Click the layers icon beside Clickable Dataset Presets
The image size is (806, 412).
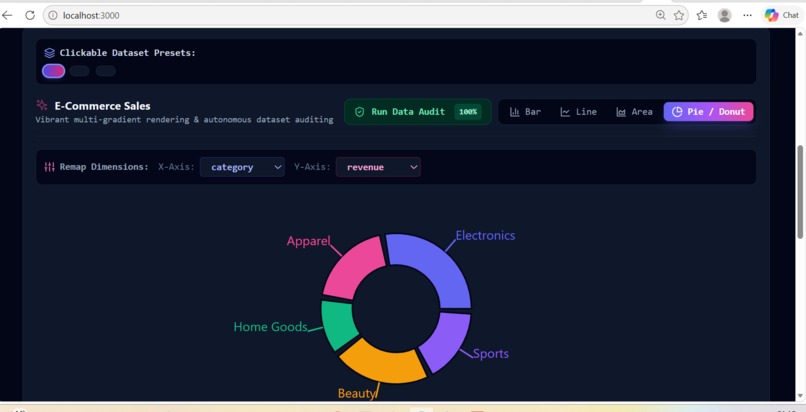click(x=49, y=53)
